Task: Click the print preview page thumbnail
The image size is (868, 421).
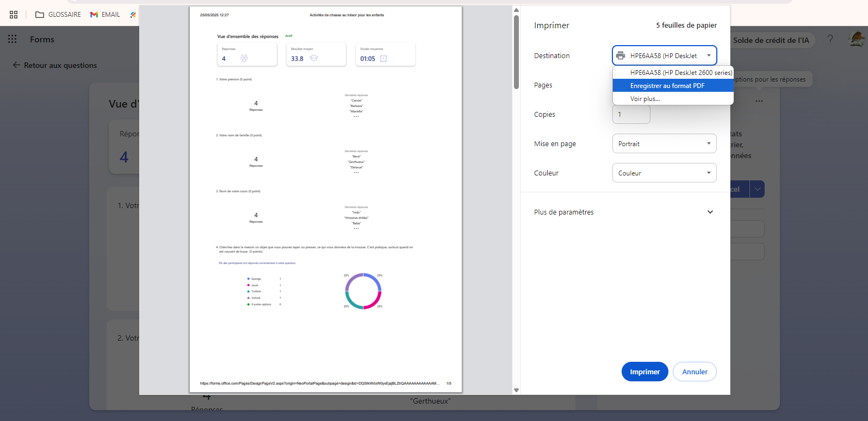Action: point(326,199)
